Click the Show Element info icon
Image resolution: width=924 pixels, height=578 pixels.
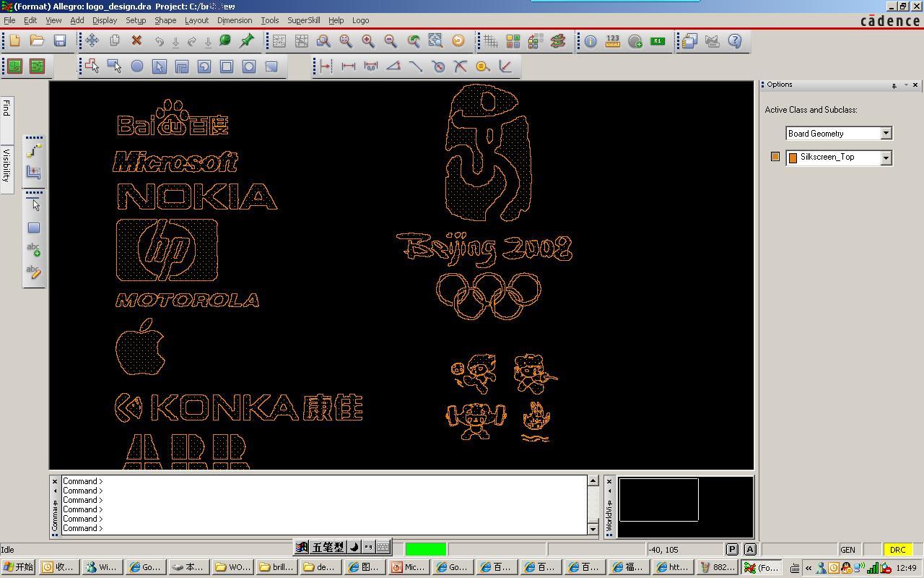click(590, 41)
